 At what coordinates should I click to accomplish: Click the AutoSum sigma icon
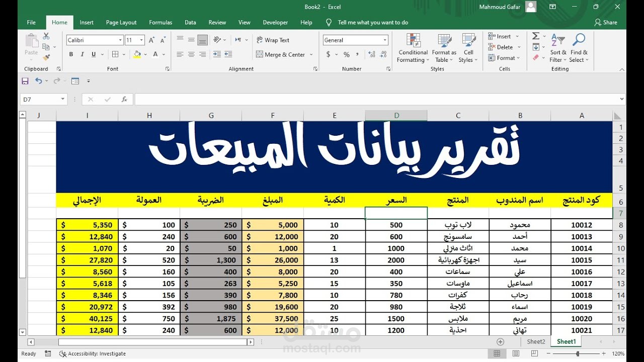point(536,36)
